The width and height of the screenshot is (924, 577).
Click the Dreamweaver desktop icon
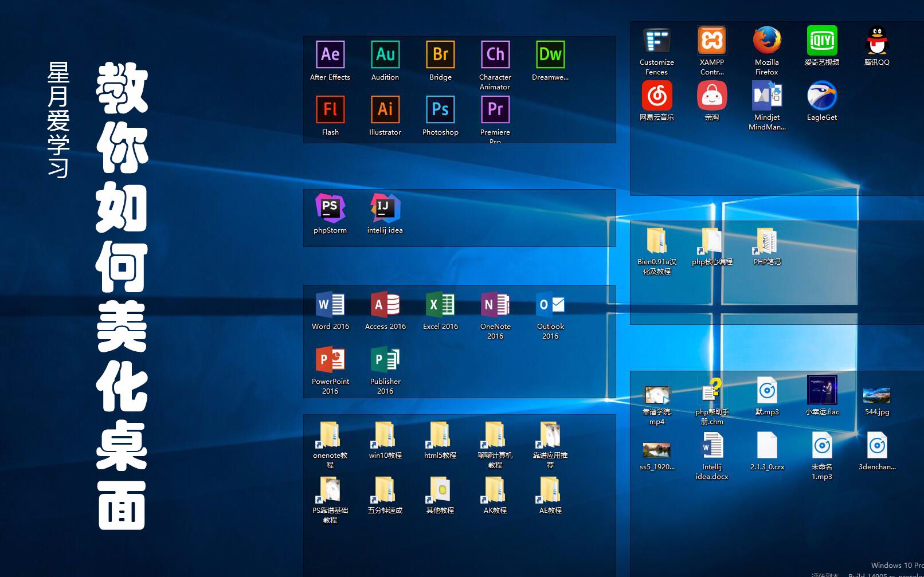(550, 54)
